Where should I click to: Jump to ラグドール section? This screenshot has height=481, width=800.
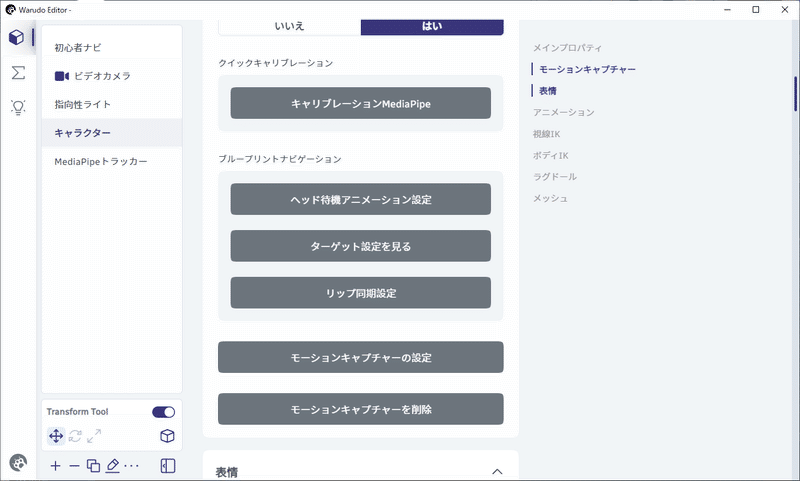(555, 176)
